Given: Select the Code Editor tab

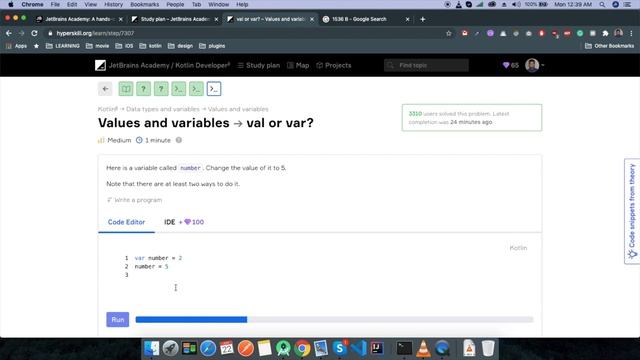Looking at the screenshot, I should click(126, 222).
